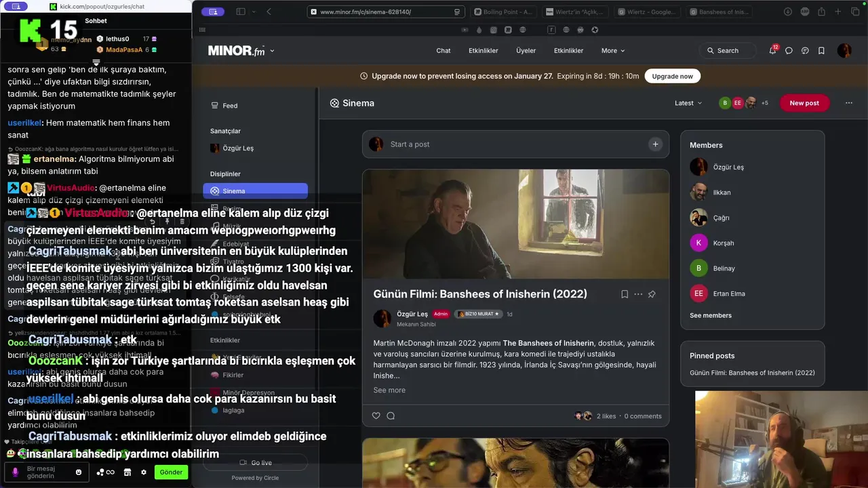Expand Safari sidebar options chevron
The width and height of the screenshot is (868, 488).
click(x=254, y=12)
